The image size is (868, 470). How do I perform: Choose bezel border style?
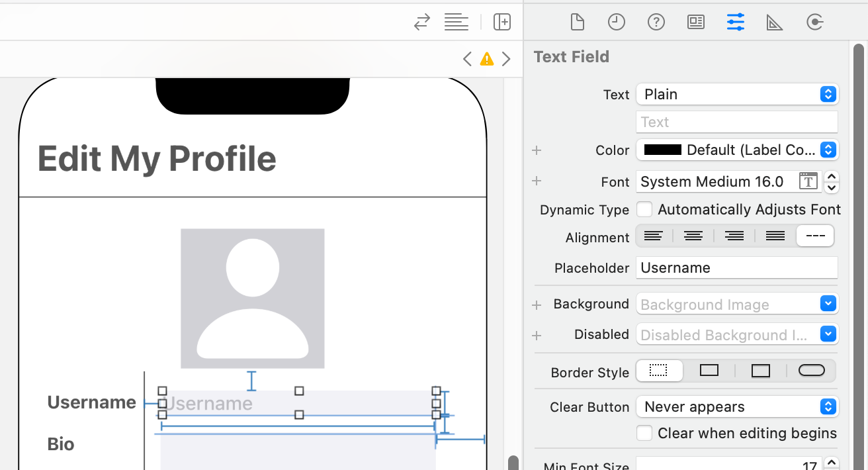click(x=761, y=371)
